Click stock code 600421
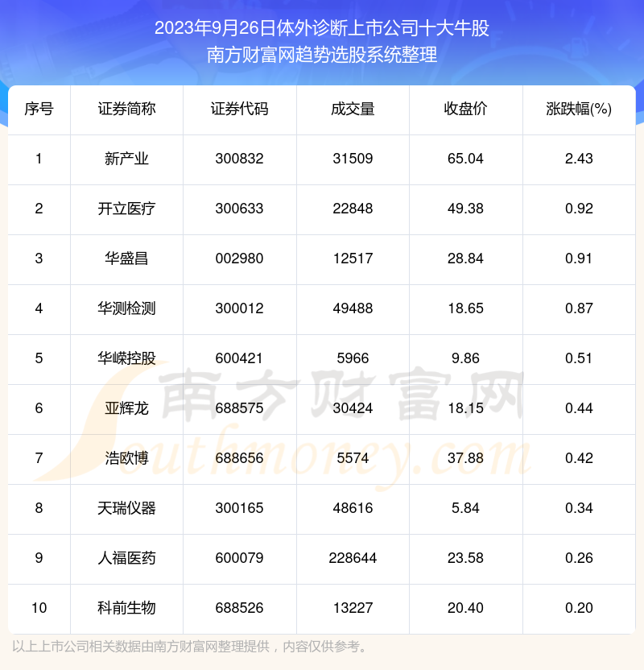Screen dimensions: 644x670 pos(239,358)
